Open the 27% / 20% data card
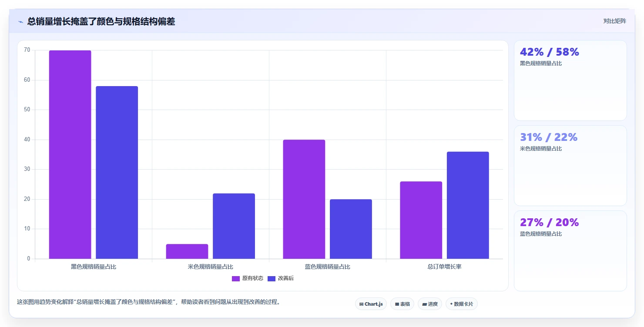This screenshot has width=644, height=327. pyautogui.click(x=570, y=251)
